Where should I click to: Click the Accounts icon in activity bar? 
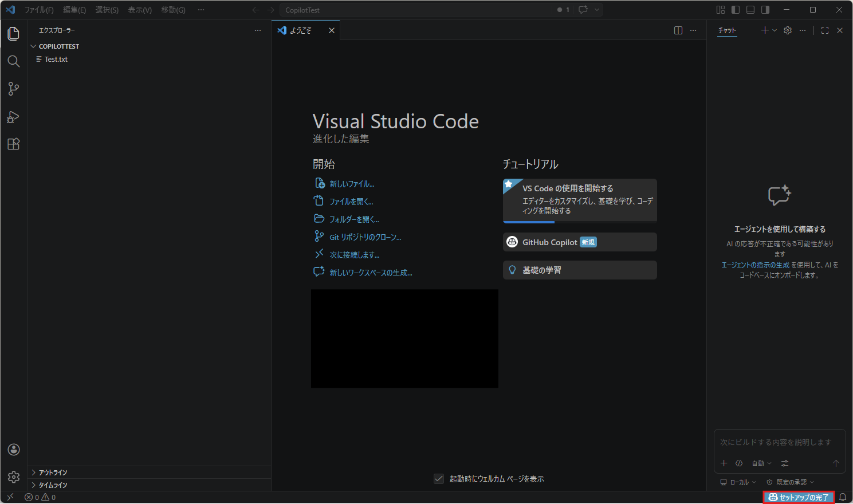pyautogui.click(x=14, y=450)
